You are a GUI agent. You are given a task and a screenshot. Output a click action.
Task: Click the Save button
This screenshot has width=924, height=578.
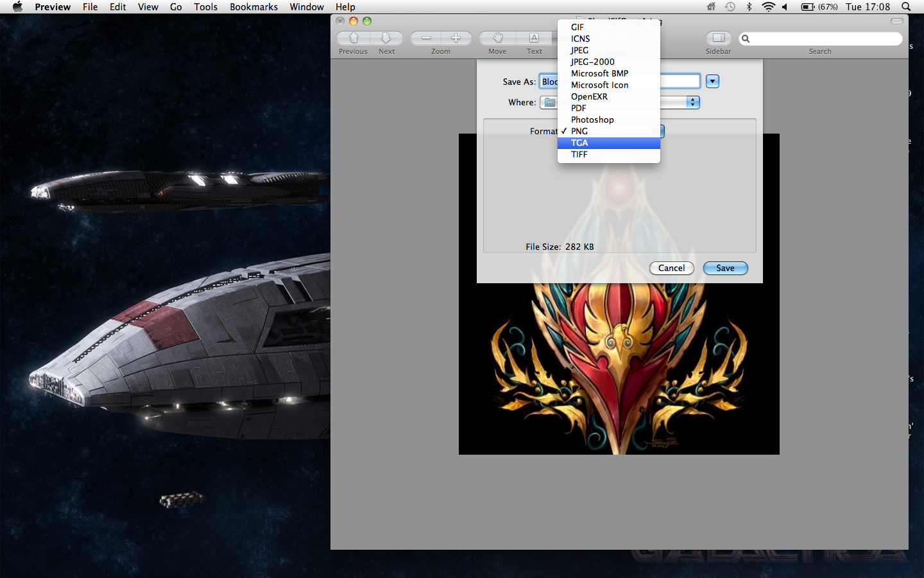(x=725, y=268)
